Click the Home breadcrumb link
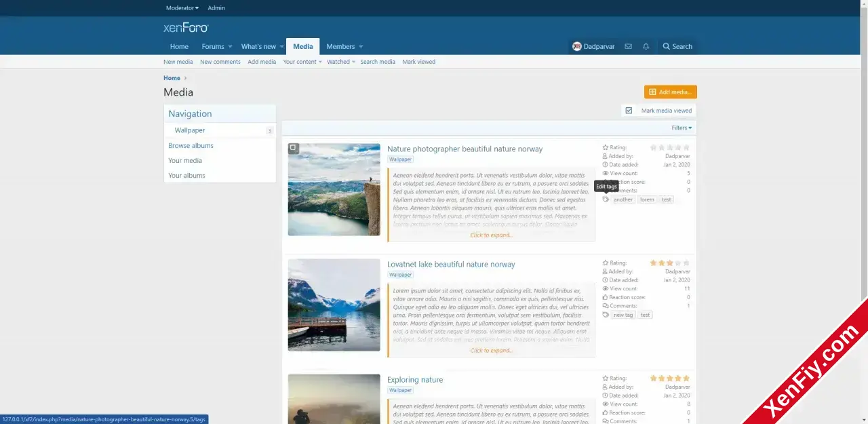This screenshot has height=424, width=868. (172, 78)
